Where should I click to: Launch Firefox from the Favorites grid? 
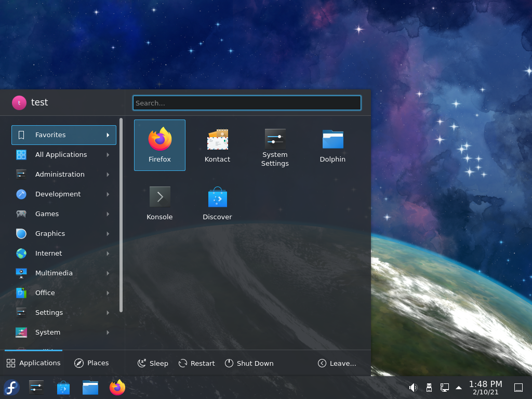coord(159,145)
